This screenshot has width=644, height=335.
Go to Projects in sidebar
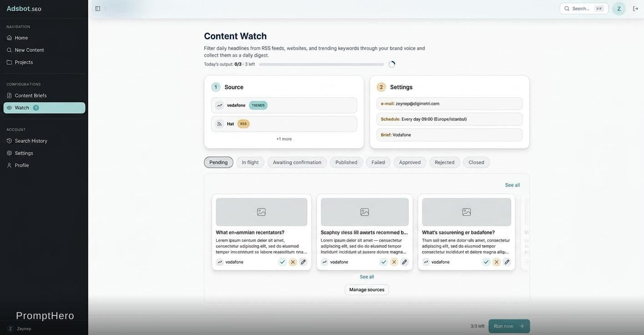(x=44, y=62)
